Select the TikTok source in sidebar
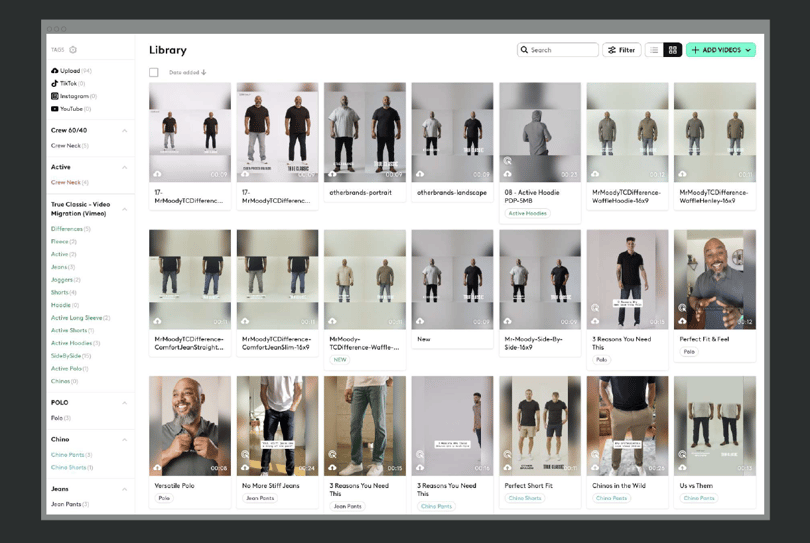This screenshot has width=810, height=543. [x=68, y=83]
